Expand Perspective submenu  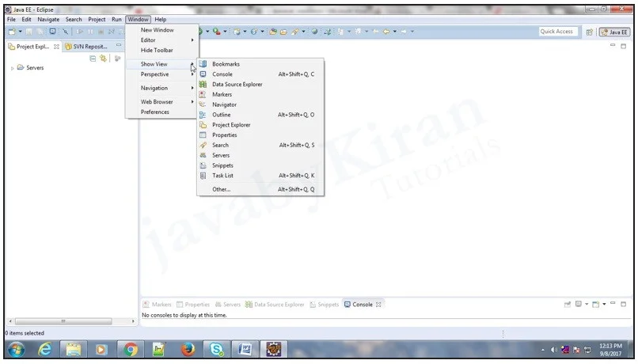click(162, 74)
